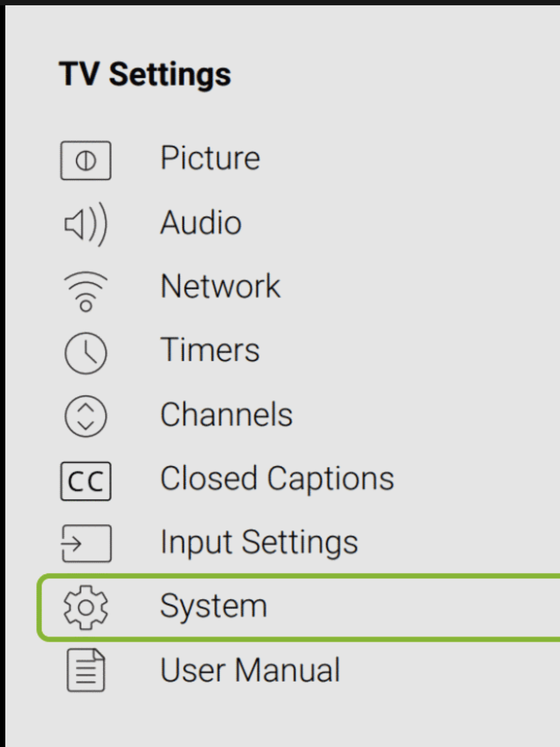Select the CC closed captions icon

86,479
